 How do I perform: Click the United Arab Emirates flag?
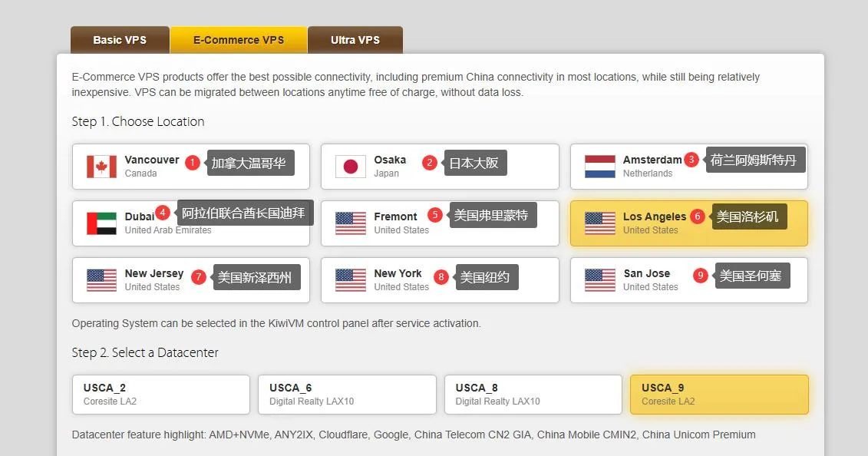pyautogui.click(x=101, y=223)
